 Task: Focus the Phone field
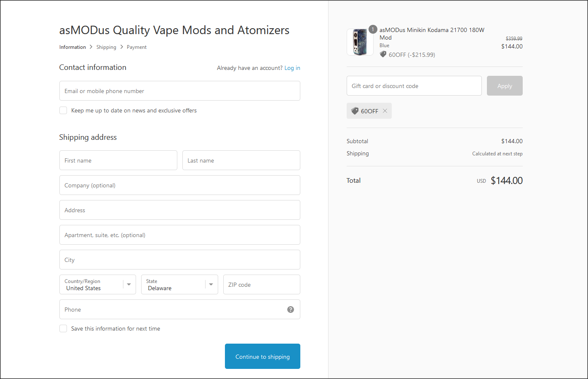[x=179, y=310]
